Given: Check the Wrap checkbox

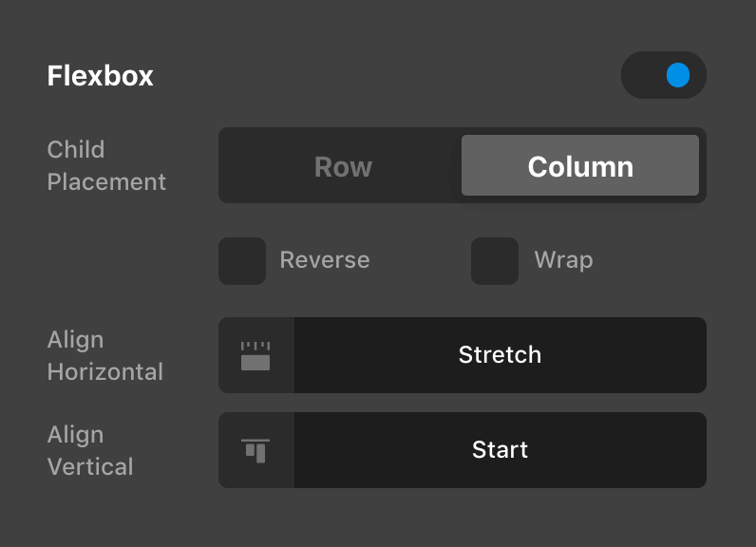Looking at the screenshot, I should click(x=495, y=261).
